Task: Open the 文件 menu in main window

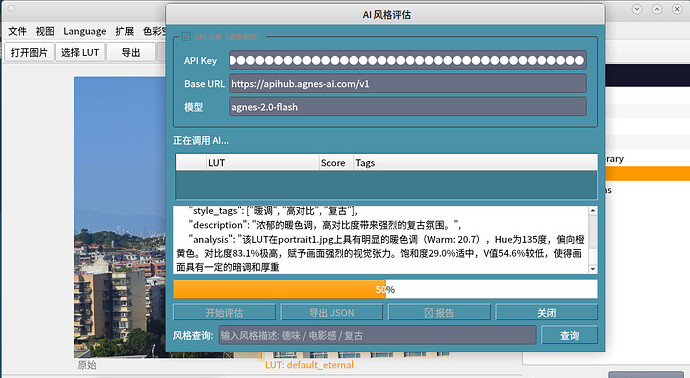Action: click(17, 31)
